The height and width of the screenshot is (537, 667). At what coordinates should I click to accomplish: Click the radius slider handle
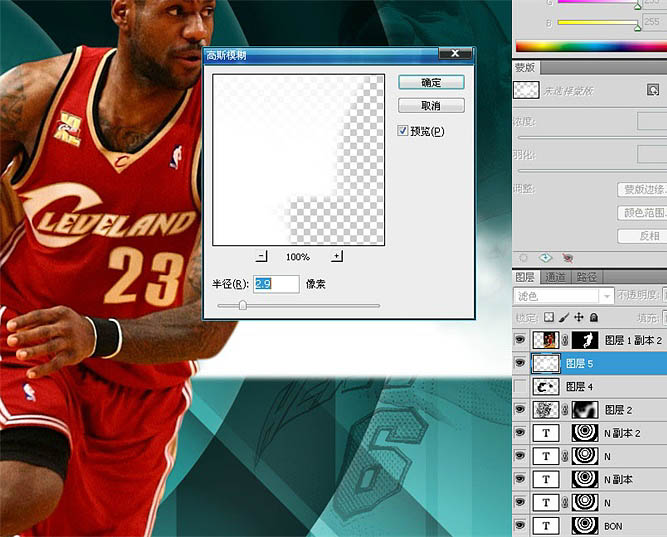(x=242, y=305)
